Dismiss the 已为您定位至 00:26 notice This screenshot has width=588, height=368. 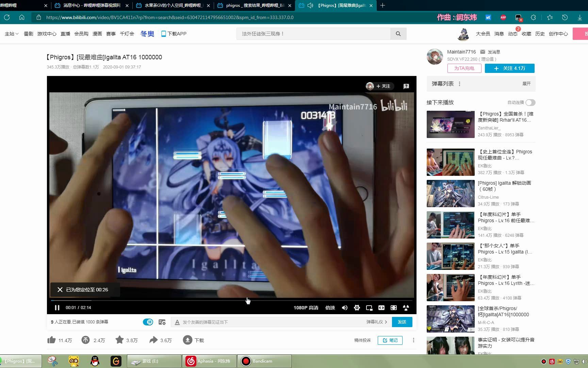pos(60,290)
